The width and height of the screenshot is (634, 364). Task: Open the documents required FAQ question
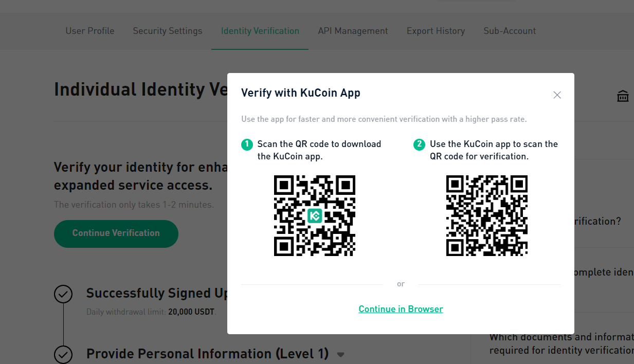click(561, 343)
